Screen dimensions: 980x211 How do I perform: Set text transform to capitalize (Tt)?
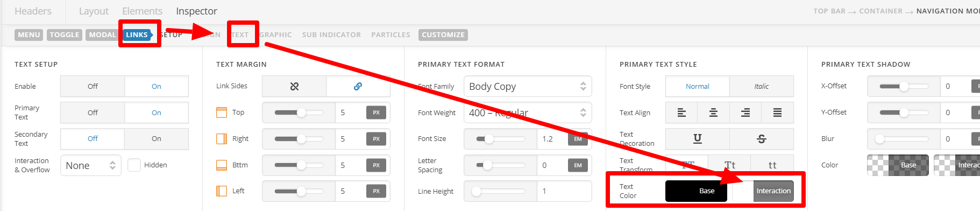(730, 165)
